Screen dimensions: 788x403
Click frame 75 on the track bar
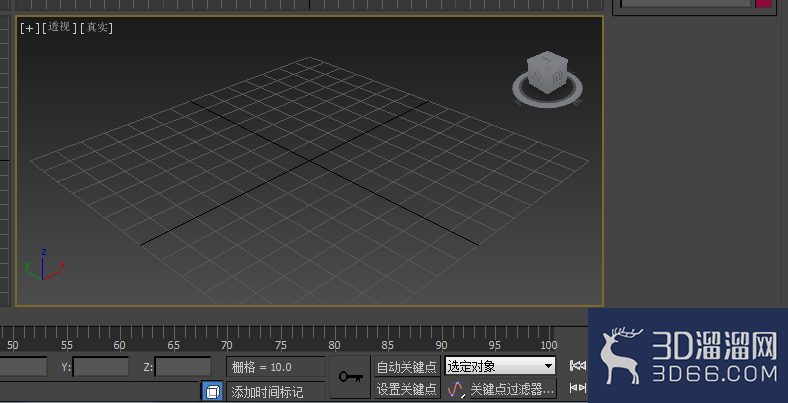coord(281,345)
